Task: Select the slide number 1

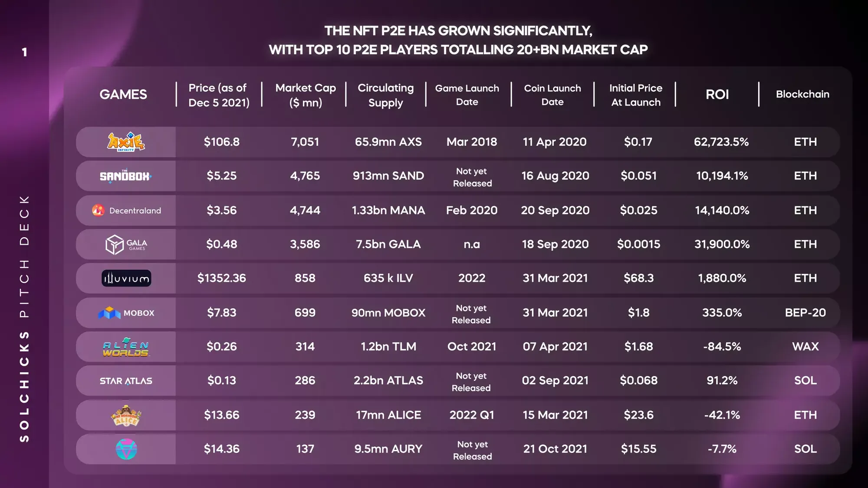Action: 24,52
